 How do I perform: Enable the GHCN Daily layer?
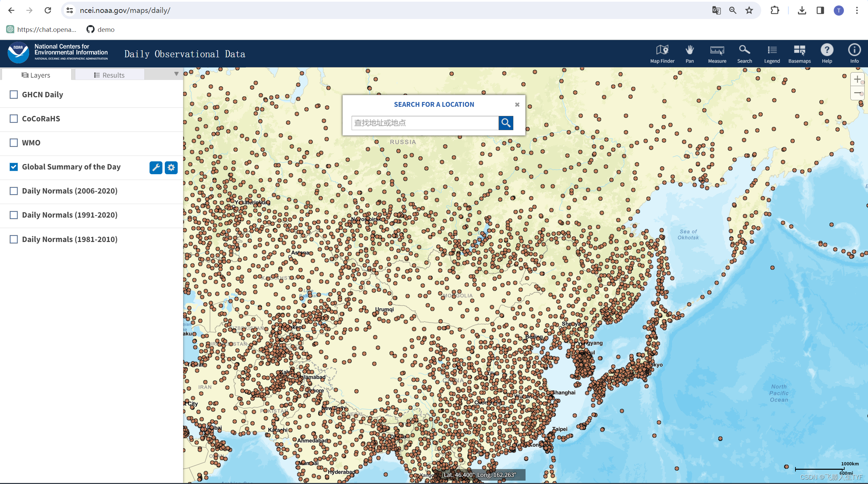pos(14,95)
